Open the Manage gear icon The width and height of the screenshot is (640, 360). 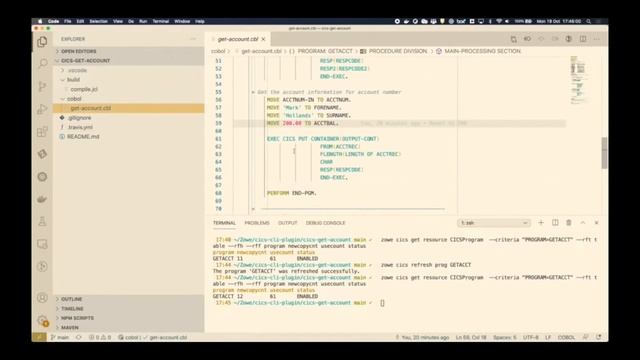tap(42, 321)
